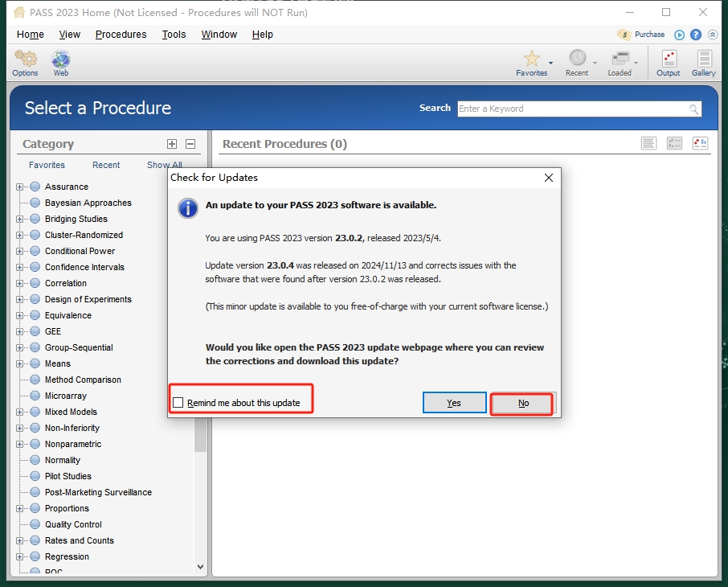This screenshot has width=728, height=587.
Task: Expand the Equivalence tree node
Action: pos(19,315)
